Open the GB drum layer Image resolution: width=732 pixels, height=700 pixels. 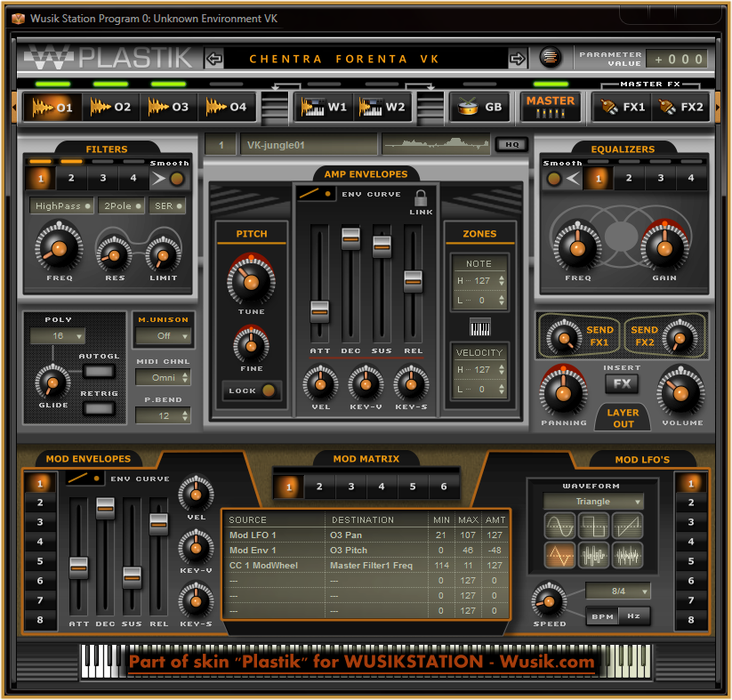[x=479, y=108]
